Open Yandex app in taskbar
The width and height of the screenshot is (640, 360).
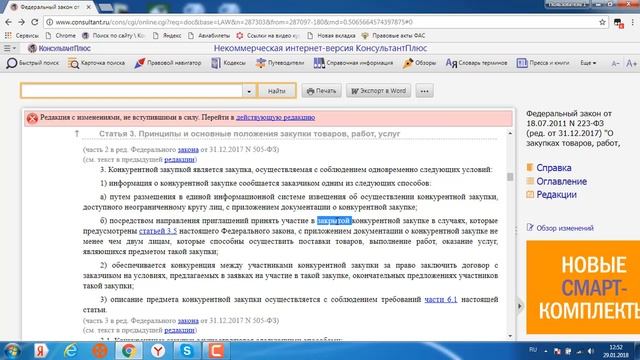point(41,351)
